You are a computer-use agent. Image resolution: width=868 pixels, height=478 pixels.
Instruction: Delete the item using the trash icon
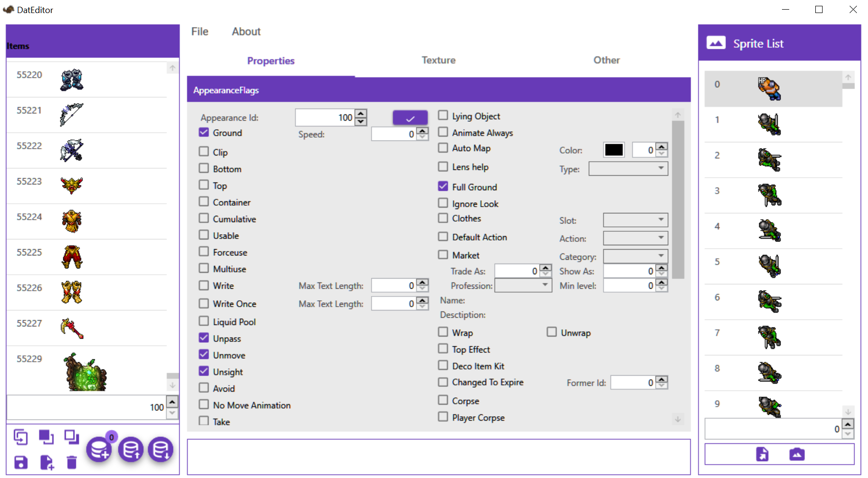coord(72,463)
